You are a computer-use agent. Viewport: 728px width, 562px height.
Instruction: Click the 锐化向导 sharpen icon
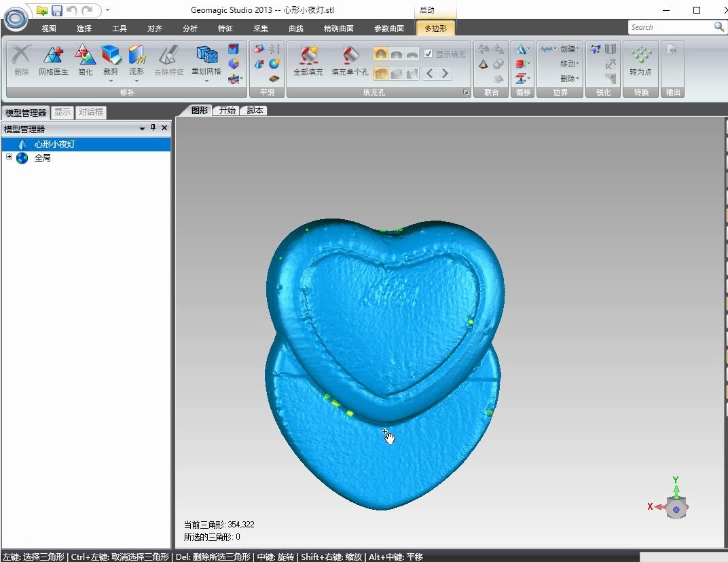point(595,49)
